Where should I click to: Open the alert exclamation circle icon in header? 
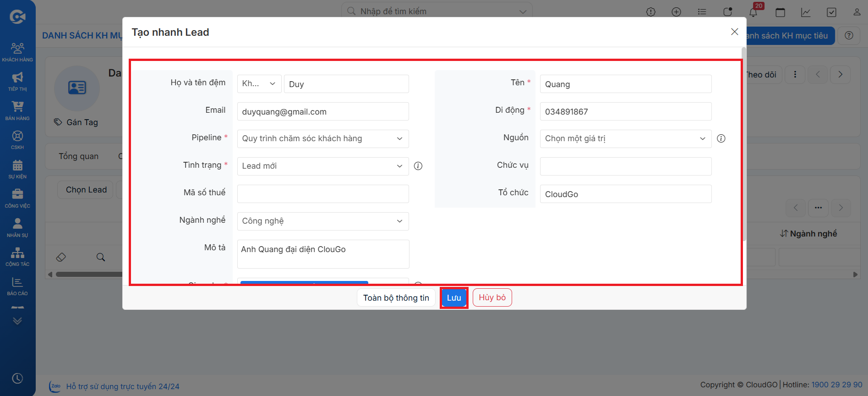point(650,12)
